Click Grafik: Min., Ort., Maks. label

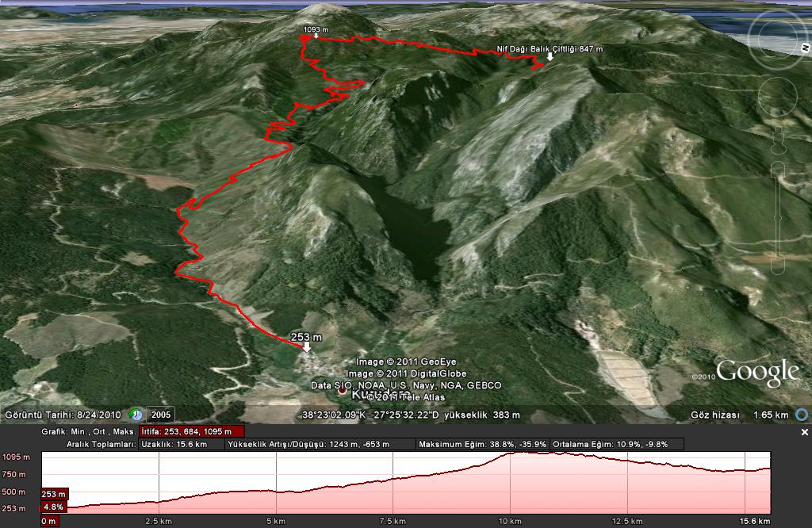click(89, 431)
